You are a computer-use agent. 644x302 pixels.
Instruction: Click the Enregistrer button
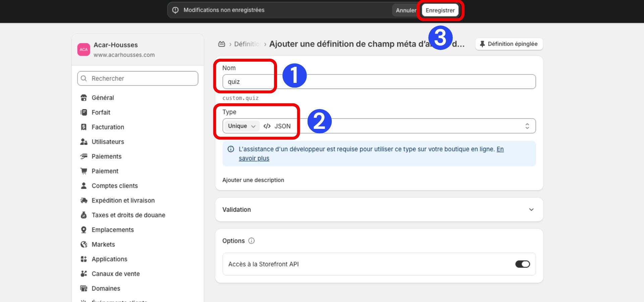440,10
